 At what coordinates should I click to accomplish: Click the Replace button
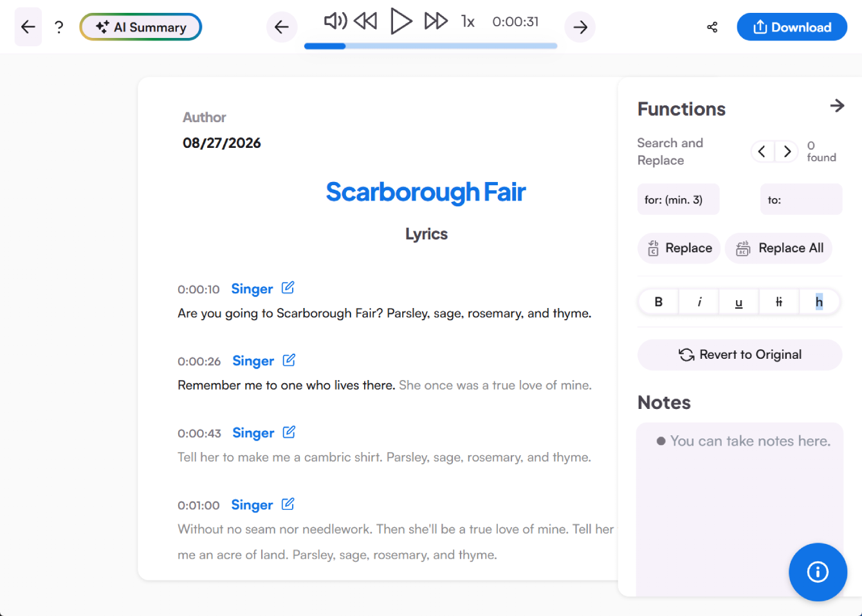pyautogui.click(x=679, y=248)
